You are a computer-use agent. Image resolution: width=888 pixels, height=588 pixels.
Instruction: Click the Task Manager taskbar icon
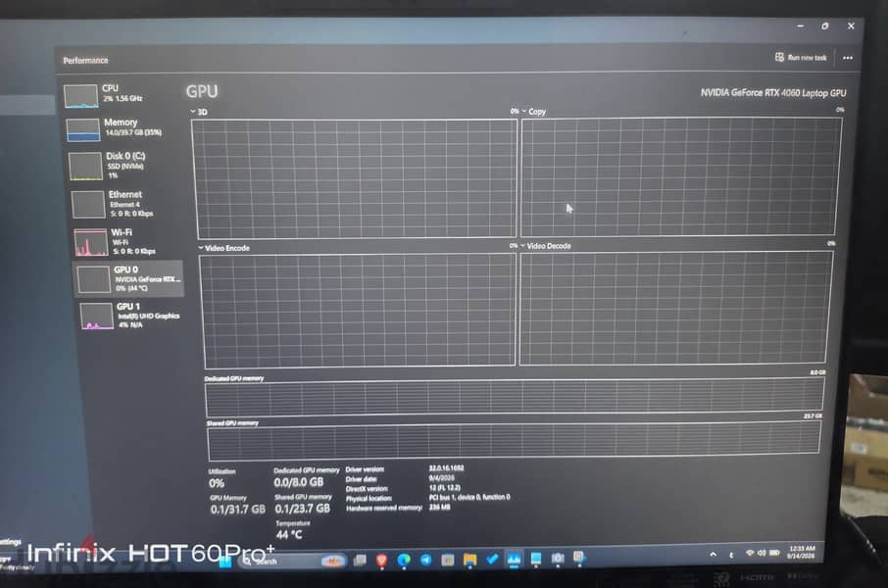click(514, 560)
